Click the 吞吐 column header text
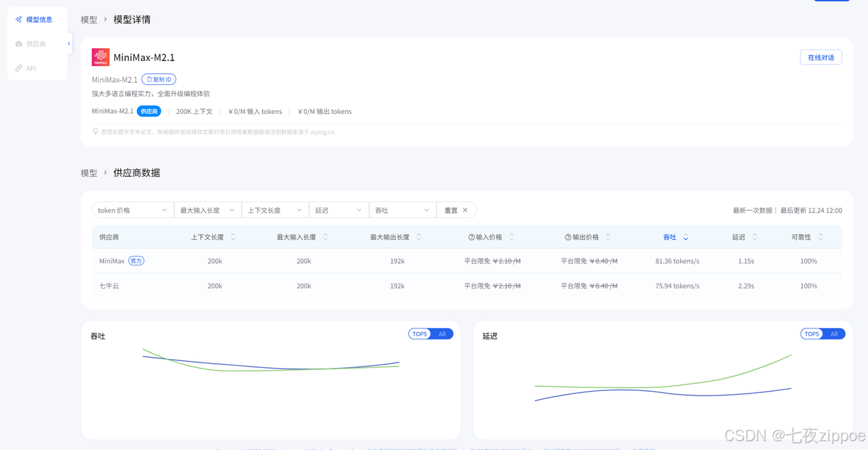 (669, 238)
